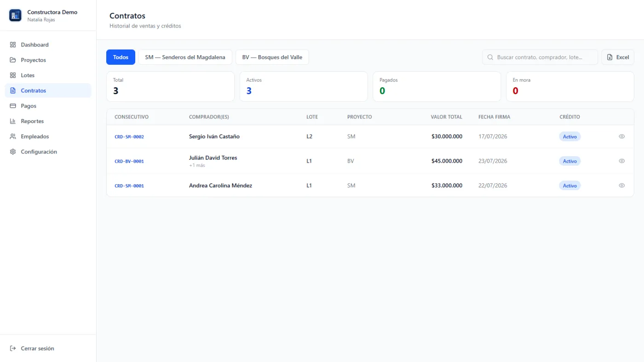
Task: Click the Dashboard grid icon in sidebar
Action: 13,45
